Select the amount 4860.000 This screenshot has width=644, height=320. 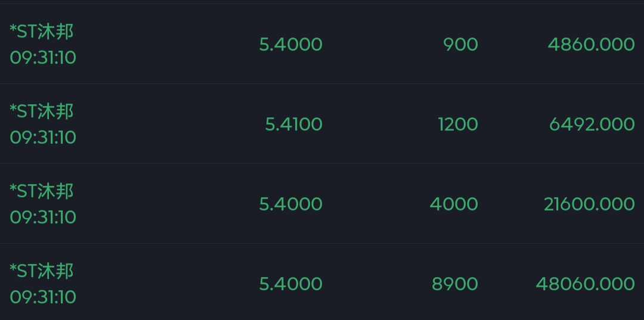click(591, 45)
